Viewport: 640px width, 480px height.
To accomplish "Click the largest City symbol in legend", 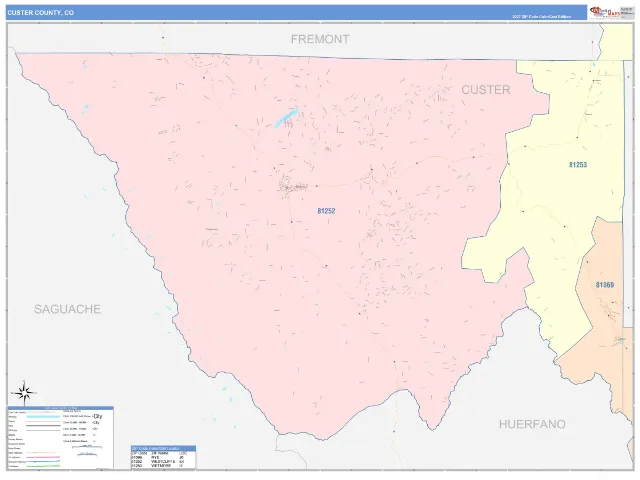I will [97, 416].
